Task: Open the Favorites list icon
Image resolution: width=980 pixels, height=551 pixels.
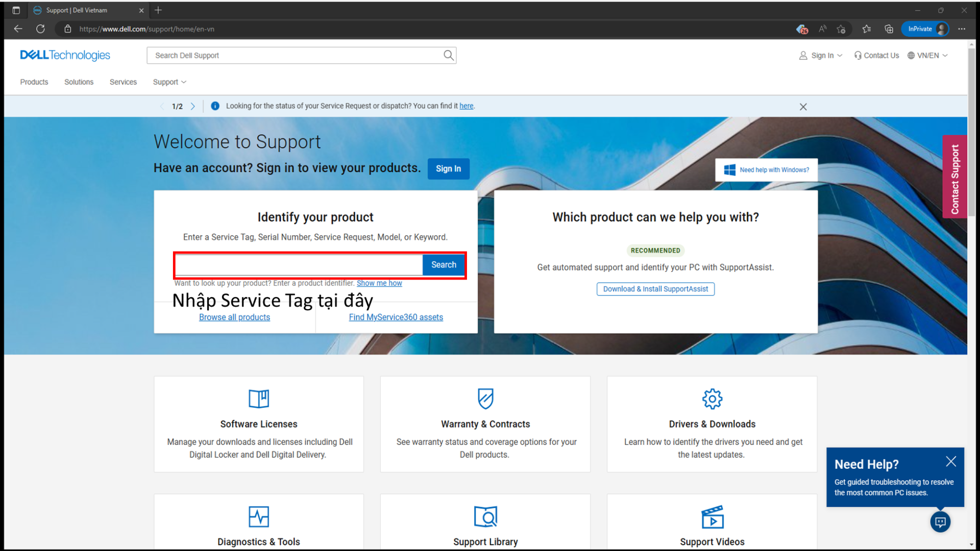Action: [867, 29]
